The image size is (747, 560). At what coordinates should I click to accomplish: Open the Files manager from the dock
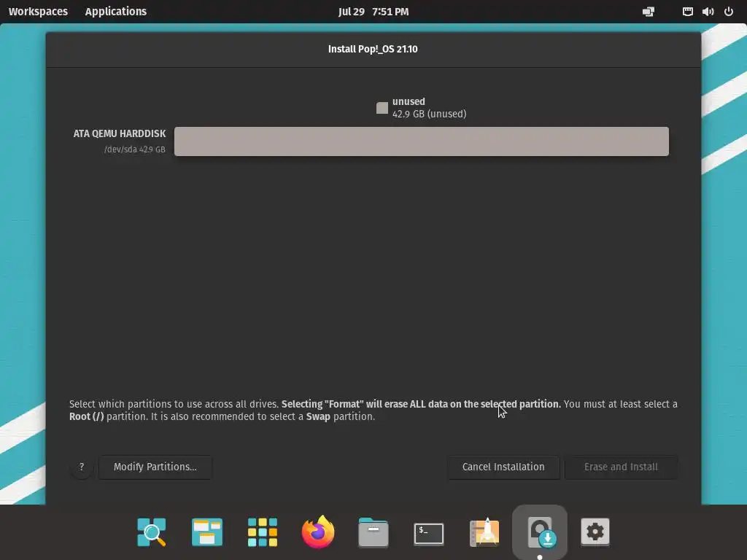373,532
